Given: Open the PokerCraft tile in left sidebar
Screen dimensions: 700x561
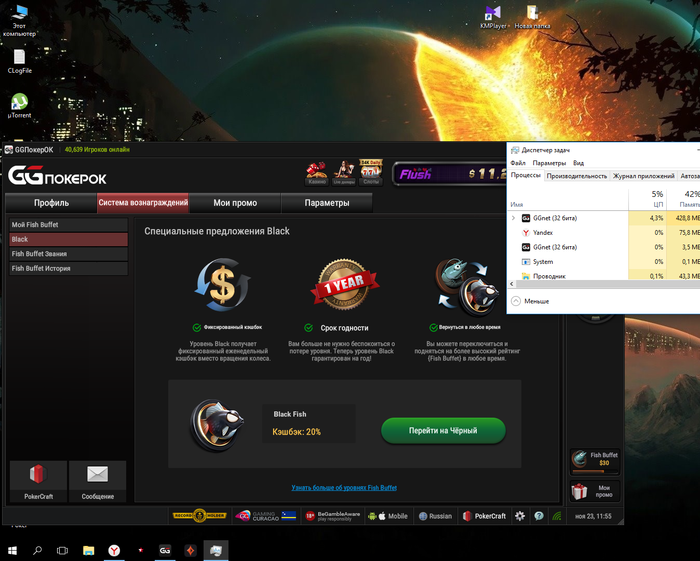Looking at the screenshot, I should [38, 481].
